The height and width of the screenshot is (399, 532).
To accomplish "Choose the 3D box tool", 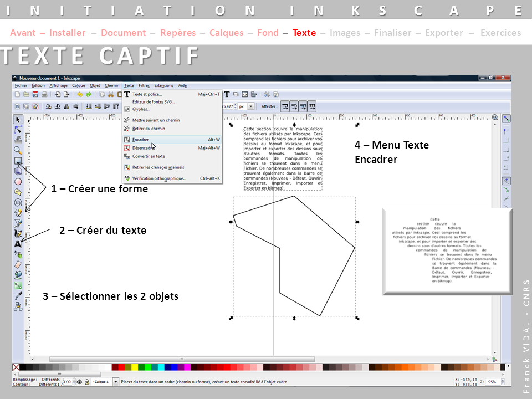I will [x=18, y=171].
